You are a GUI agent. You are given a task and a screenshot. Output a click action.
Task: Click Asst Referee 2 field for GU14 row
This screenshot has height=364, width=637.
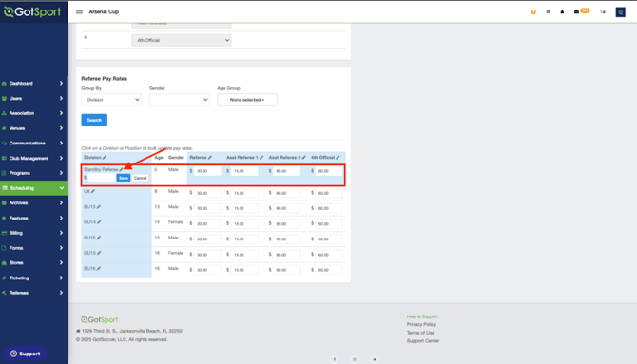coord(286,224)
